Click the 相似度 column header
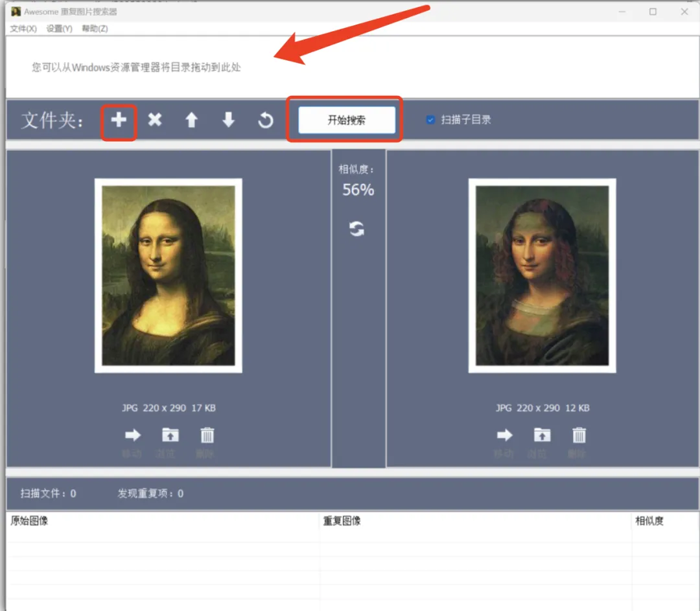This screenshot has width=700, height=611. point(665,520)
